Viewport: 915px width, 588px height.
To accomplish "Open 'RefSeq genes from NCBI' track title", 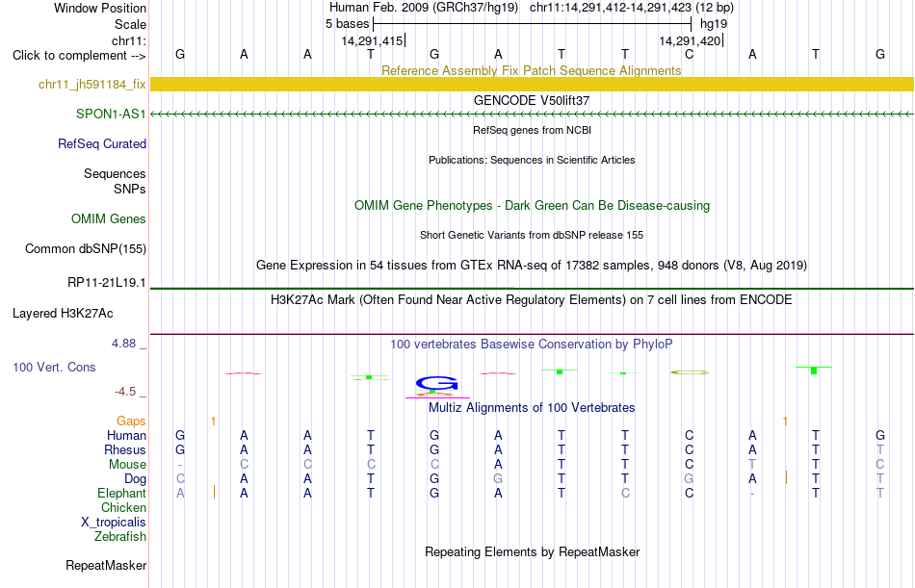I will point(532,130).
